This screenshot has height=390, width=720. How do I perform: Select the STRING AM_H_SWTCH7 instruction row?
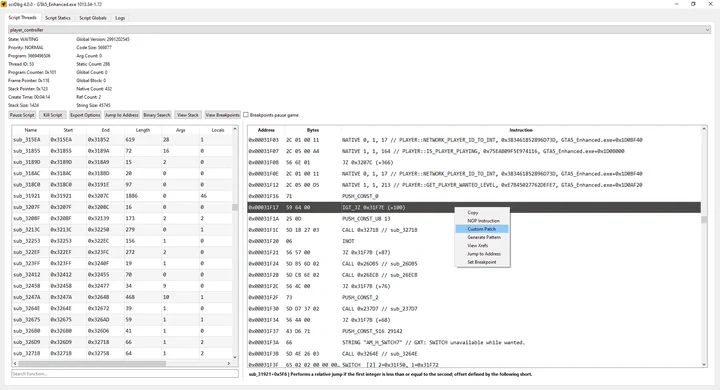[474, 342]
